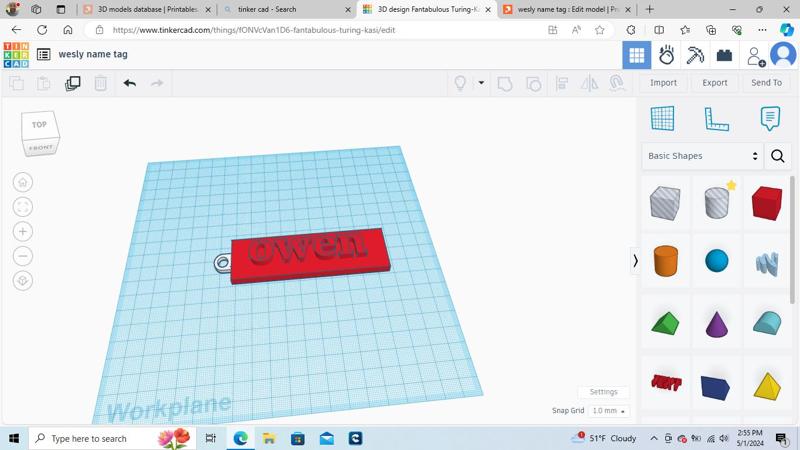Collapse the shapes panel chevron

tap(635, 261)
